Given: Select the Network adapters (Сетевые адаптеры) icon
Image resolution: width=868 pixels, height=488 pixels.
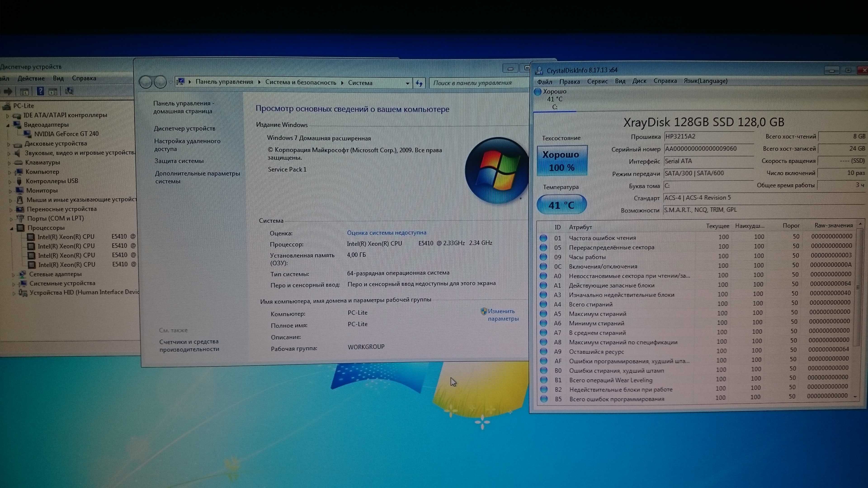Looking at the screenshot, I should coord(23,274).
